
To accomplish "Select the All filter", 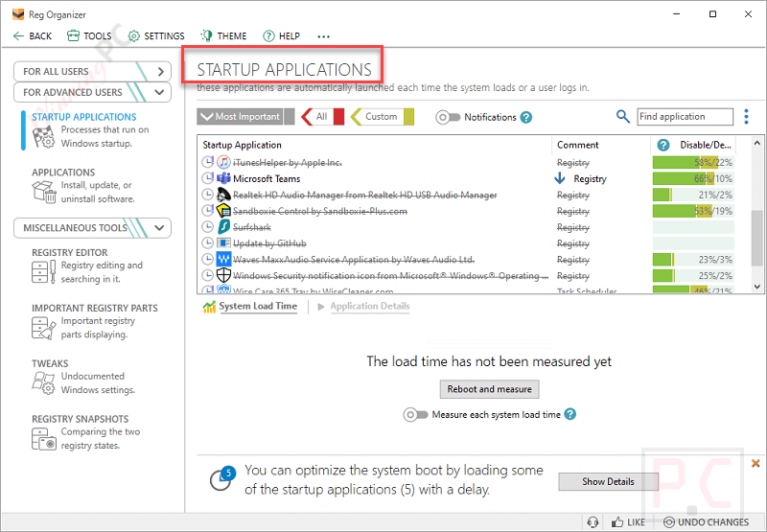I will (x=317, y=117).
